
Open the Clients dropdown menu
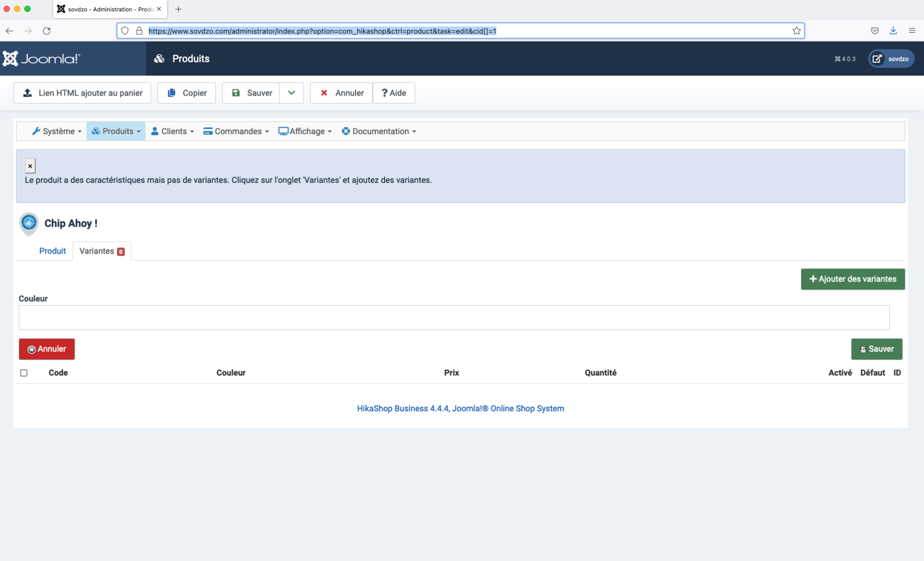point(172,131)
